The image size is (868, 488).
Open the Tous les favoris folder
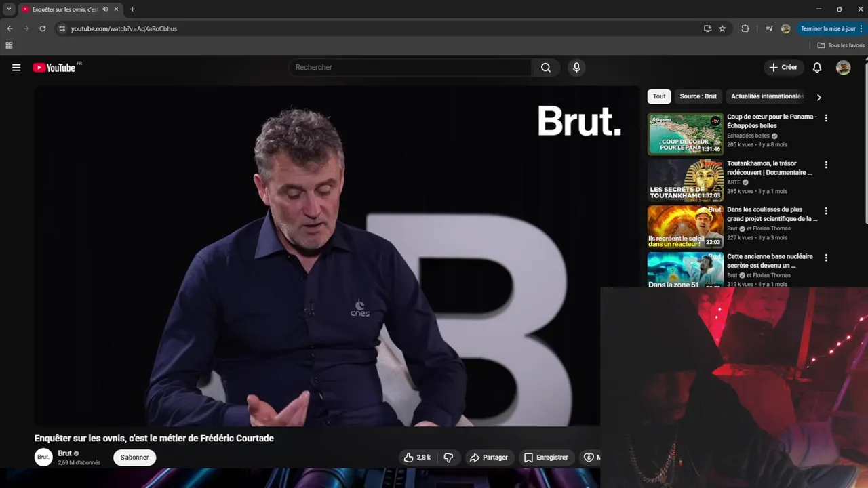(841, 45)
